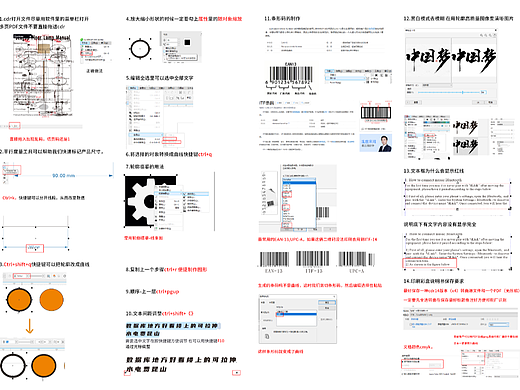Click the left calligraphy preview in trace dialog
The height and width of the screenshot is (390, 520).
(x=428, y=60)
